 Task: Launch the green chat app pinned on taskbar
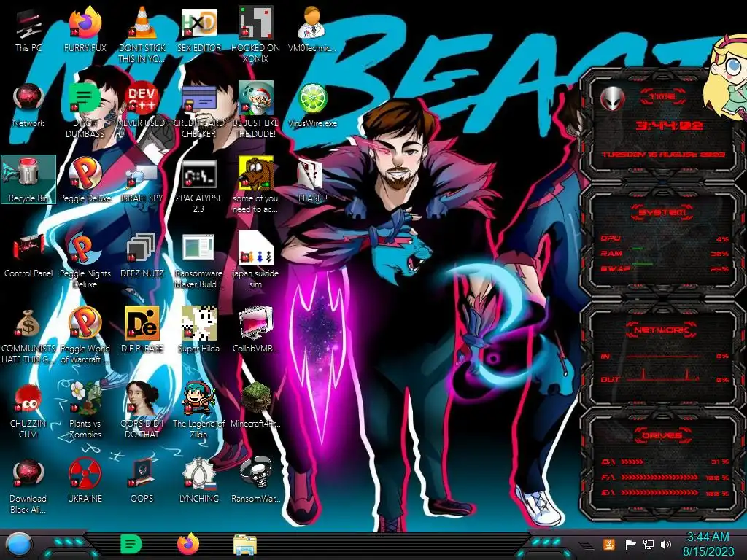coord(131,544)
